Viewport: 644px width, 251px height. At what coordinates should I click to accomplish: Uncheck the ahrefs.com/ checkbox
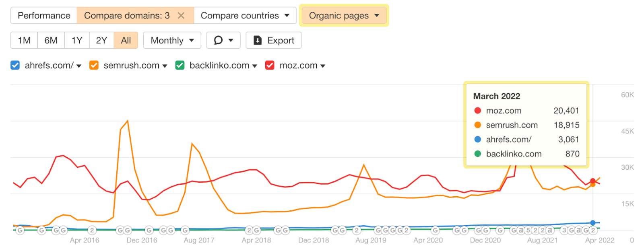(15, 65)
